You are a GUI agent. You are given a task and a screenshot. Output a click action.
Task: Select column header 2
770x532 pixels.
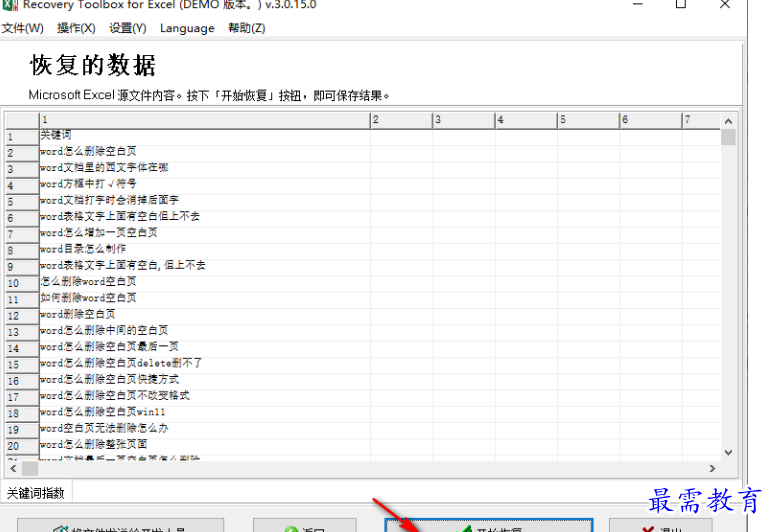pyautogui.click(x=401, y=120)
